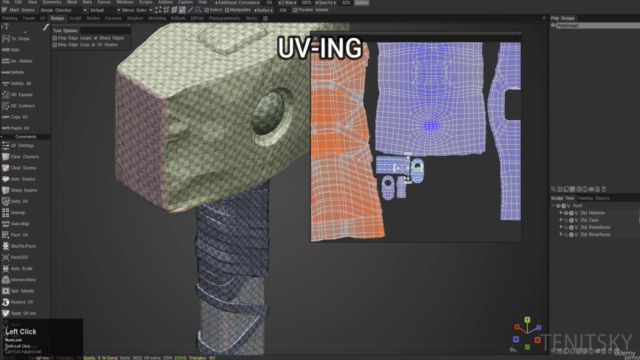Adjust the Radius slider control
The height and width of the screenshot is (360, 640).
264,10
